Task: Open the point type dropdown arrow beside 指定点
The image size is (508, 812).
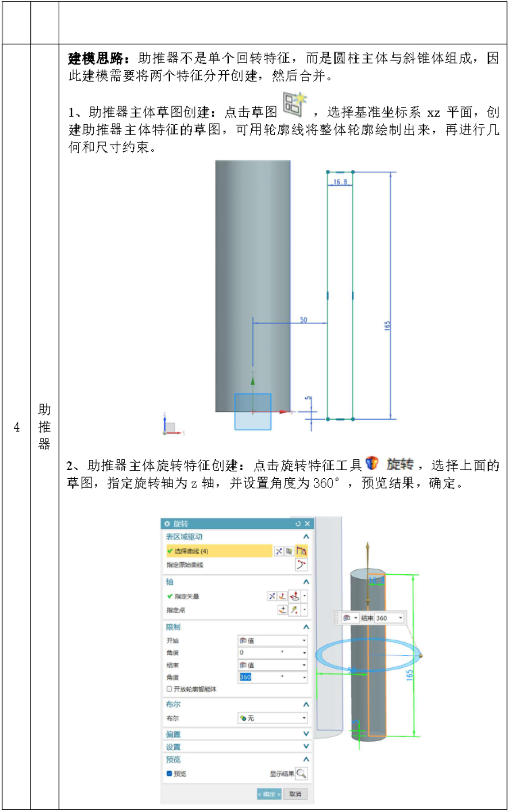Action: point(305,610)
